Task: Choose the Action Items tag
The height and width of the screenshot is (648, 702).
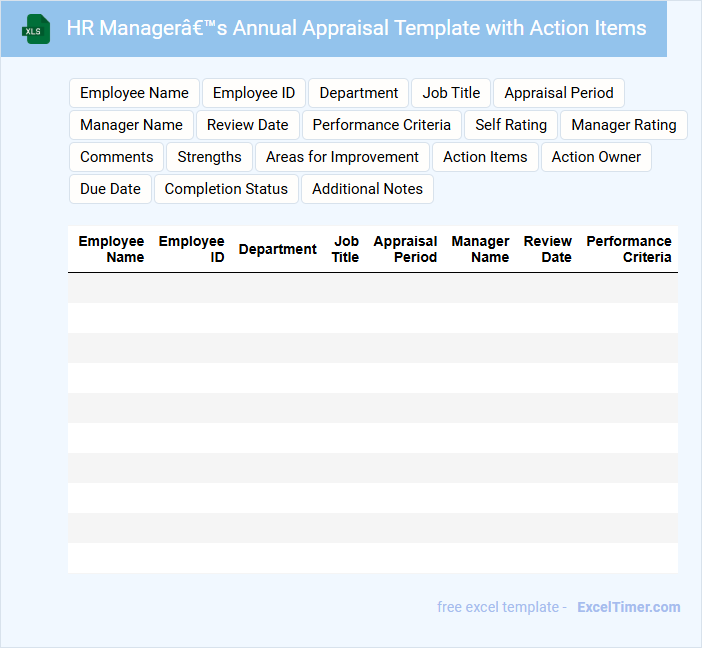Action: click(485, 157)
